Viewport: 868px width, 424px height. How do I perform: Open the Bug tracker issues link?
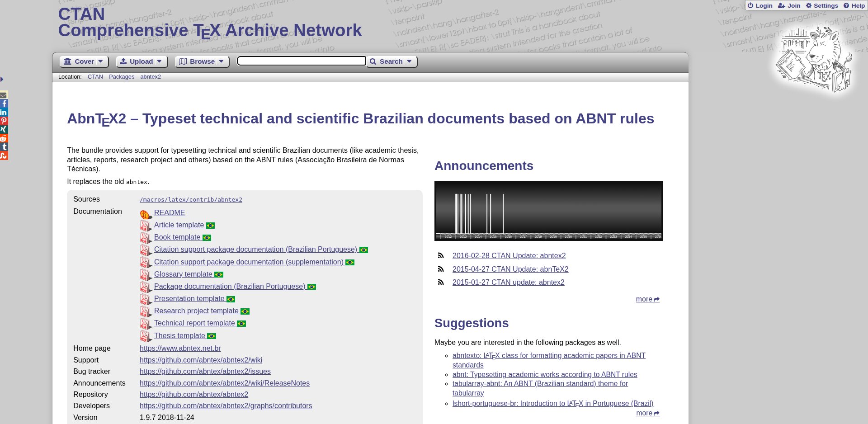pos(205,372)
